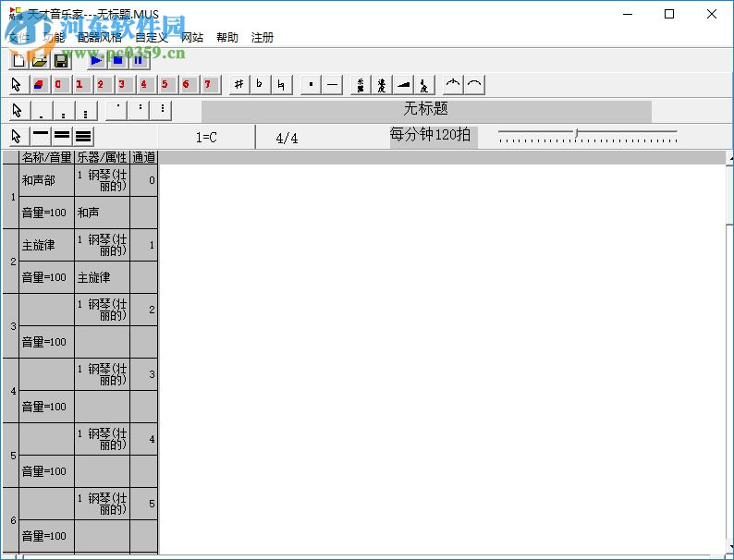
Task: Select the crescendo wedge icon
Action: [x=403, y=85]
